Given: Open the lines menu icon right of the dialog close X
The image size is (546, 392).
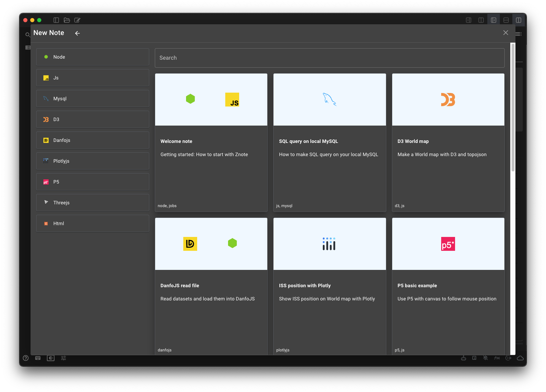Looking at the screenshot, I should pos(519,34).
